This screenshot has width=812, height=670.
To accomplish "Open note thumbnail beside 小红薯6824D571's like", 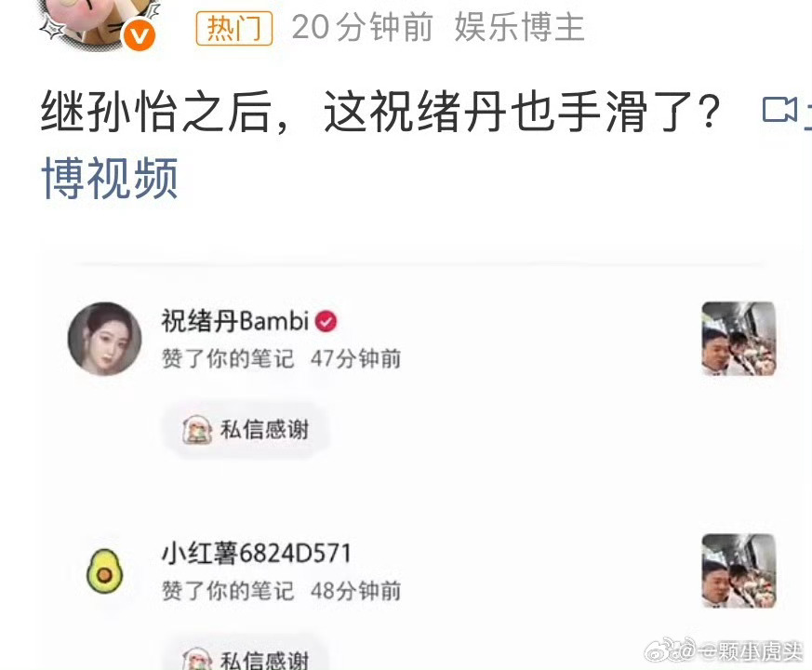I will [x=739, y=570].
